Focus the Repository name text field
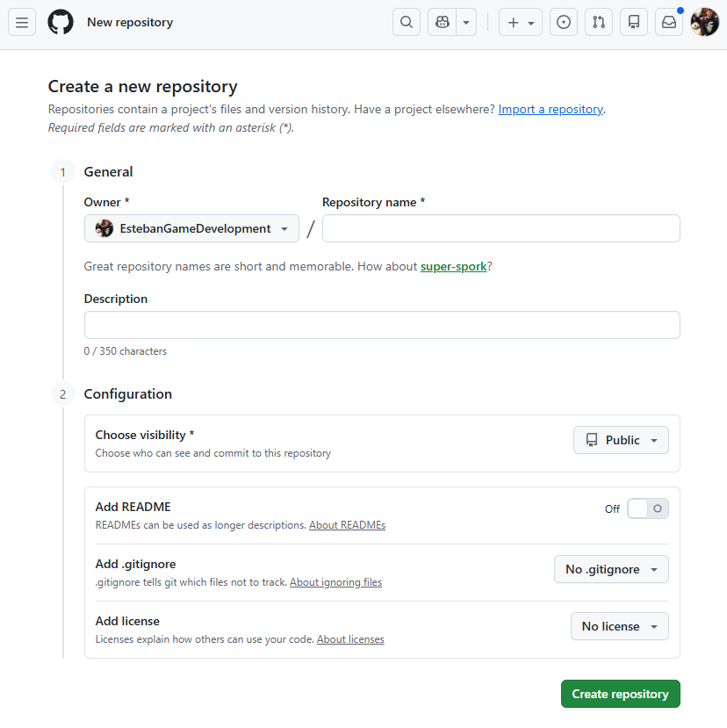 pyautogui.click(x=500, y=228)
